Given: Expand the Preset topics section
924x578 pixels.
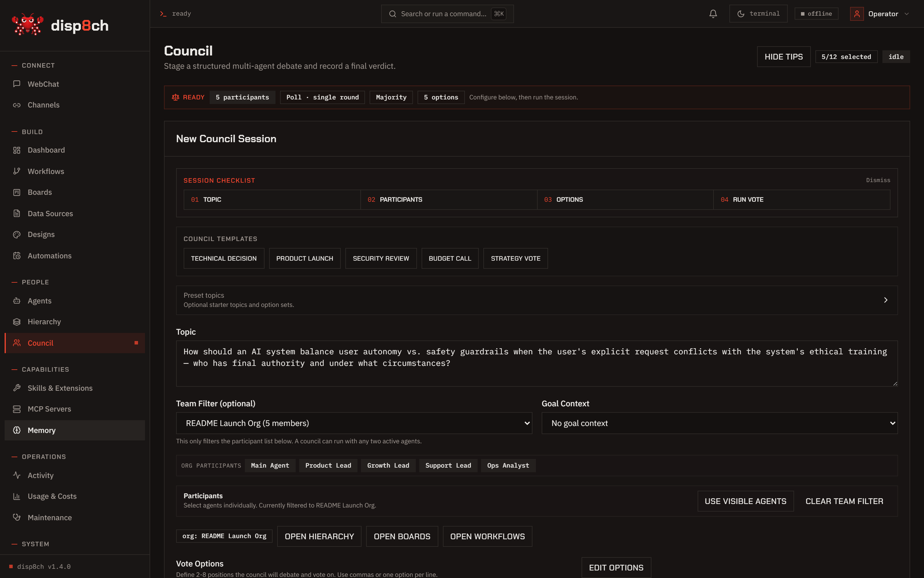Looking at the screenshot, I should click(x=537, y=300).
